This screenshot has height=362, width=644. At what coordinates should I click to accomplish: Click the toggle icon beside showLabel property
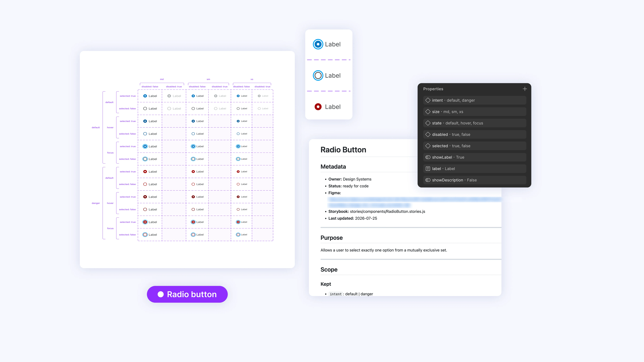pyautogui.click(x=428, y=157)
